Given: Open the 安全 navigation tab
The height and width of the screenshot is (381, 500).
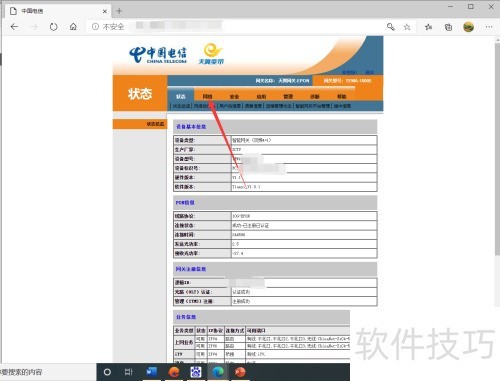Looking at the screenshot, I should click(x=234, y=96).
